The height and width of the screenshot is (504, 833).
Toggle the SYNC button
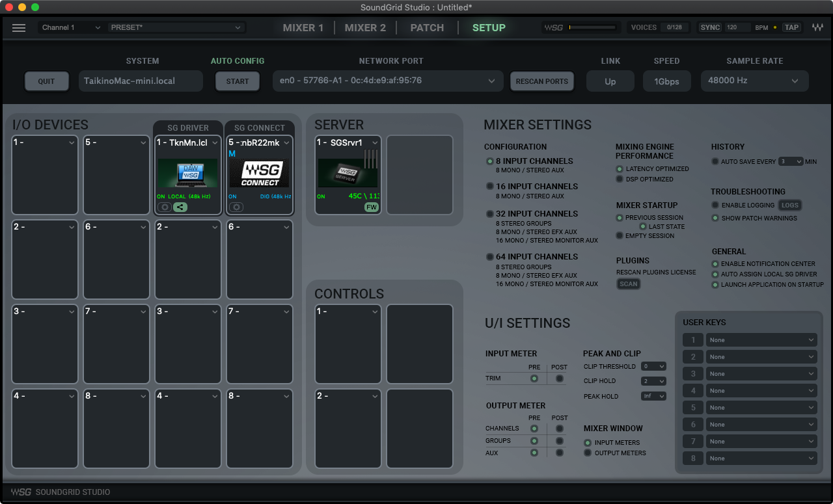pyautogui.click(x=710, y=27)
